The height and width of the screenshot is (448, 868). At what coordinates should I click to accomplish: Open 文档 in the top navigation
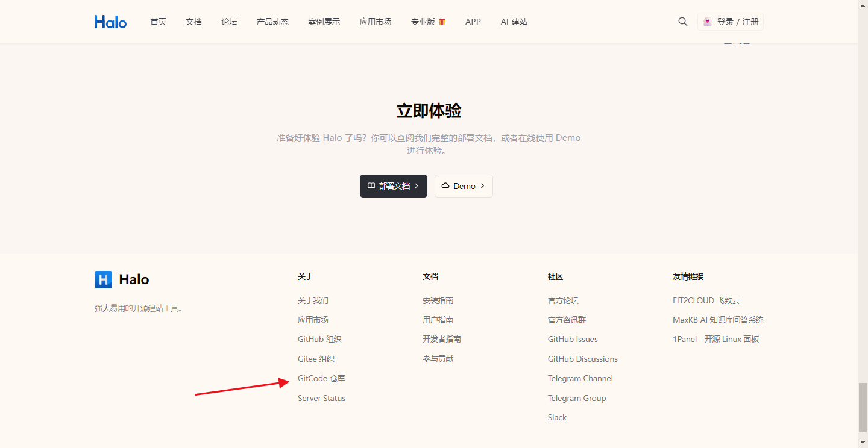click(193, 22)
